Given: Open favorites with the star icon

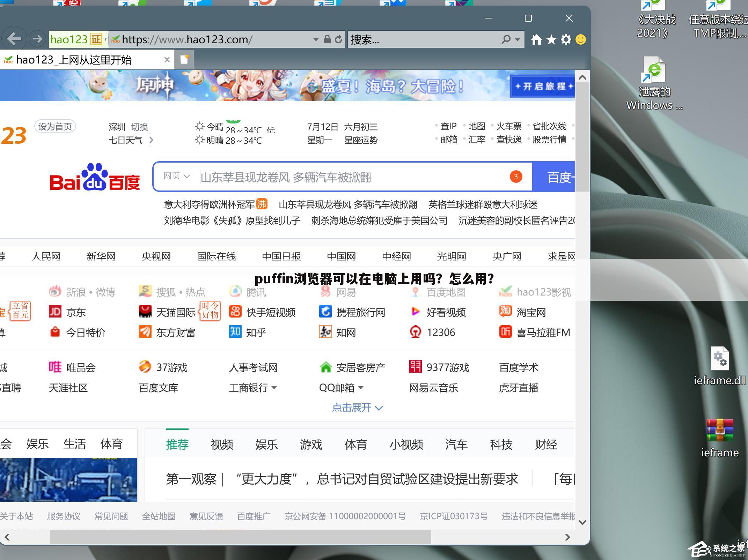Looking at the screenshot, I should [x=551, y=39].
